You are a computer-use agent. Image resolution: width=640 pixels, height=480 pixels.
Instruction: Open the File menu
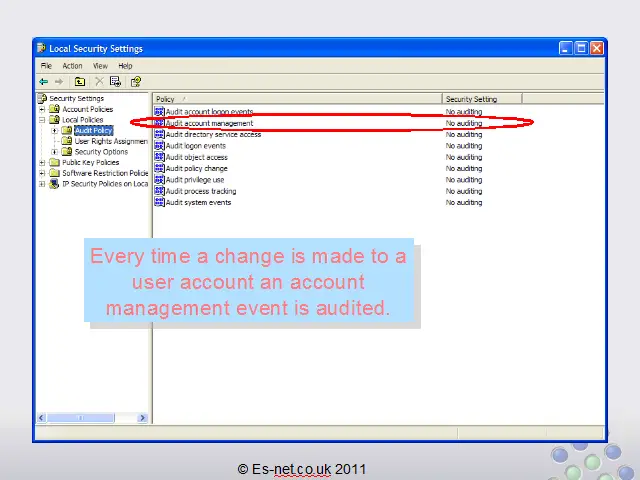[46, 66]
